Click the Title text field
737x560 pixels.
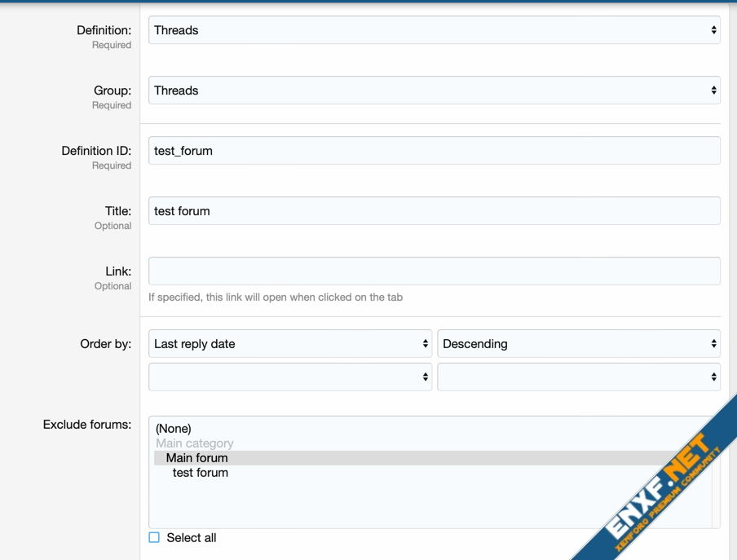coord(434,211)
